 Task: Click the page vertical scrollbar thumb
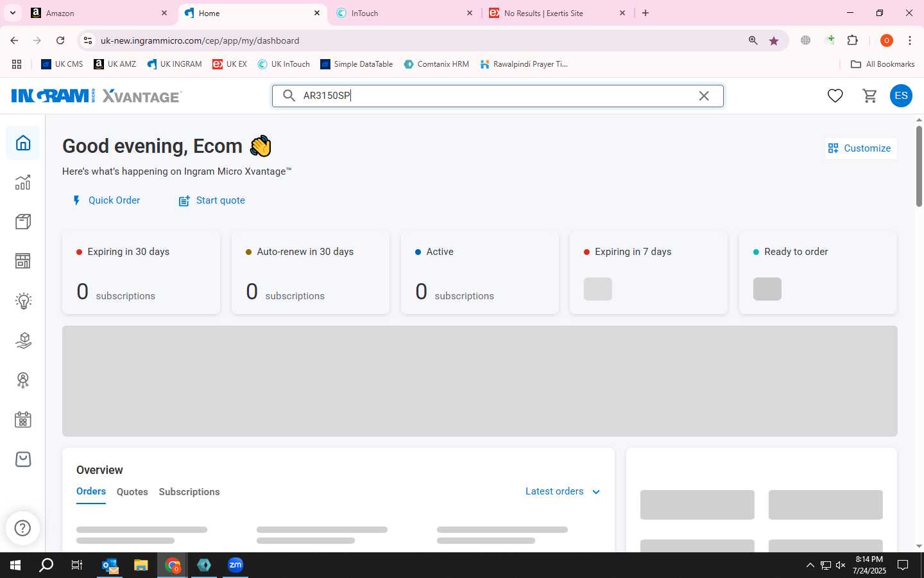pos(919,166)
